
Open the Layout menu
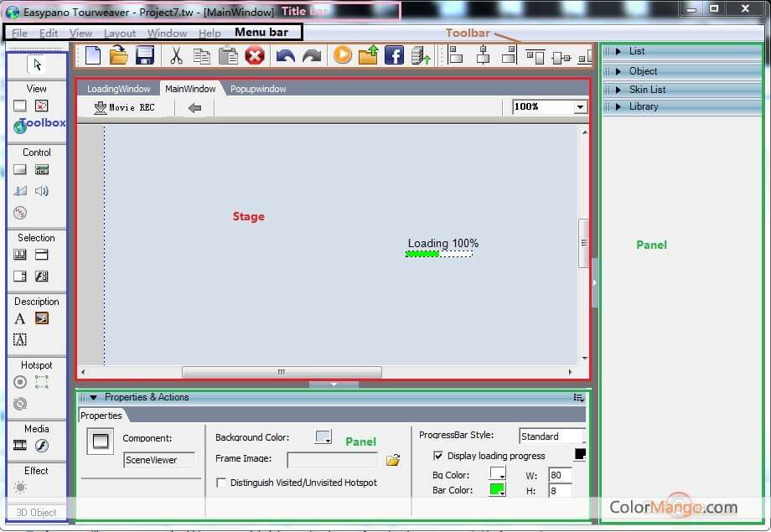120,34
